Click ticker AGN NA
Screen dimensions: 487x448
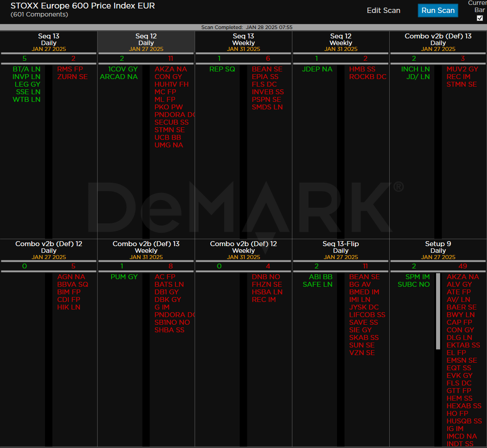[x=71, y=277]
